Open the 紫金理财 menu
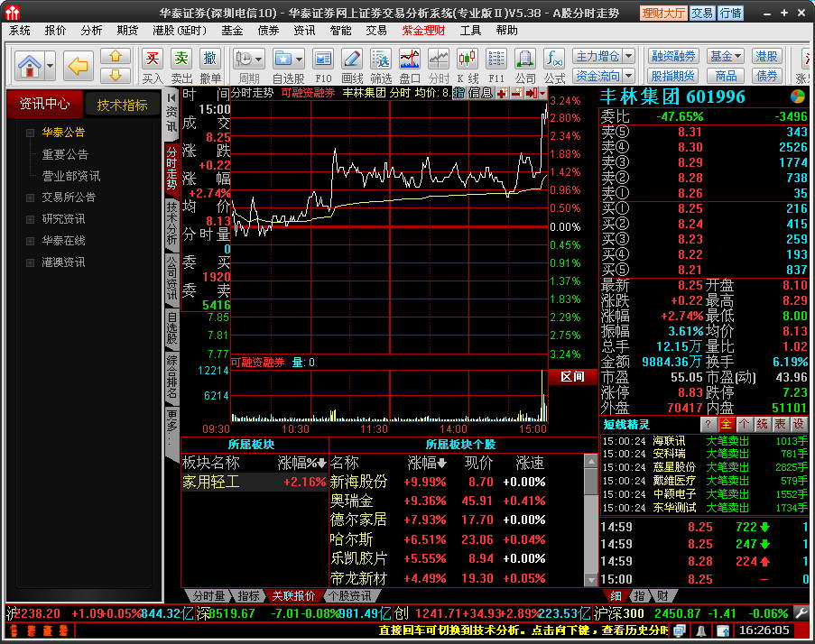Image resolution: width=815 pixels, height=644 pixels. 423,31
